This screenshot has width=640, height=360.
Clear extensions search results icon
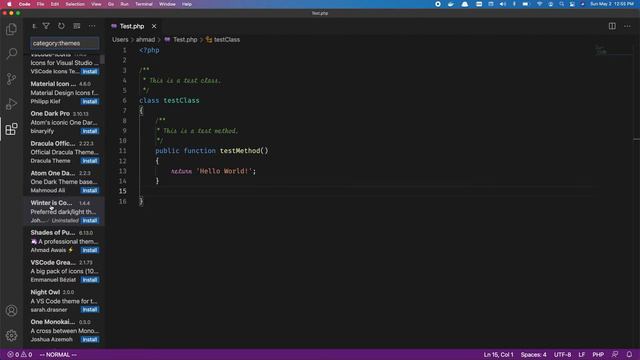[76, 26]
